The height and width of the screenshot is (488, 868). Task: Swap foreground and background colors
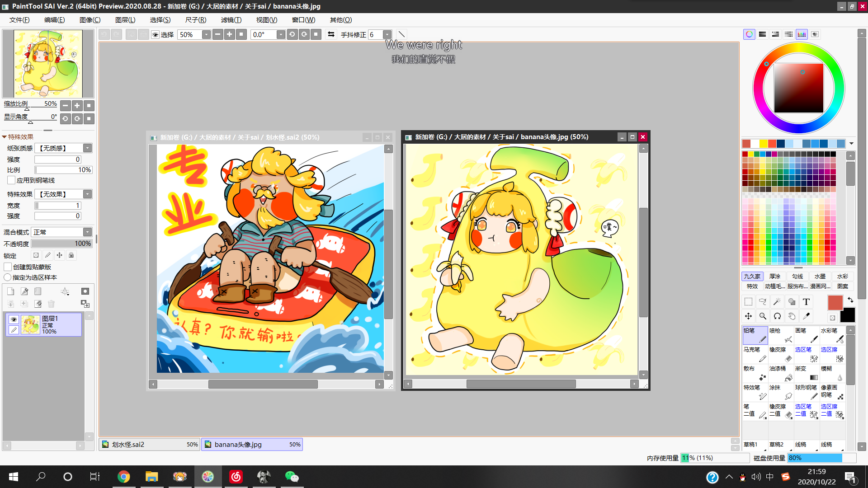pos(850,300)
